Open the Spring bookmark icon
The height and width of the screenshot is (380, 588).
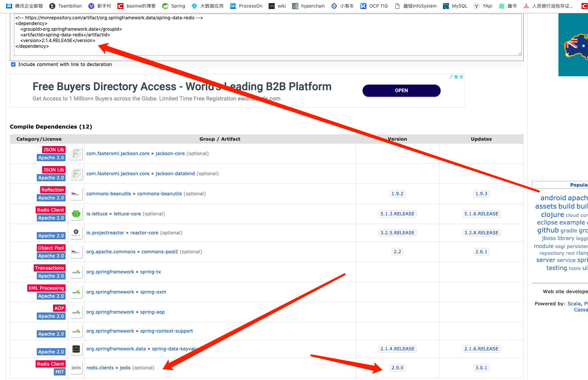tap(165, 6)
